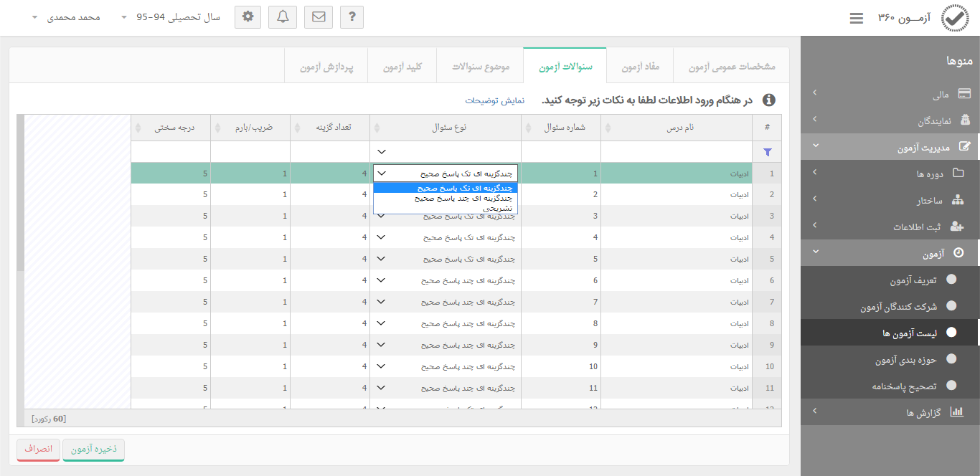Open the mail envelope icon
The image size is (980, 476).
319,17
